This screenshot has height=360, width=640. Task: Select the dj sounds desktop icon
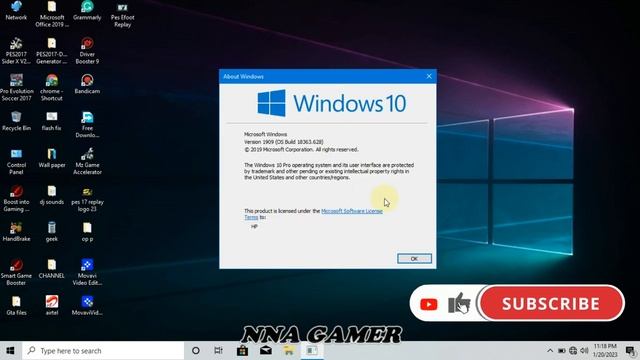[52, 195]
